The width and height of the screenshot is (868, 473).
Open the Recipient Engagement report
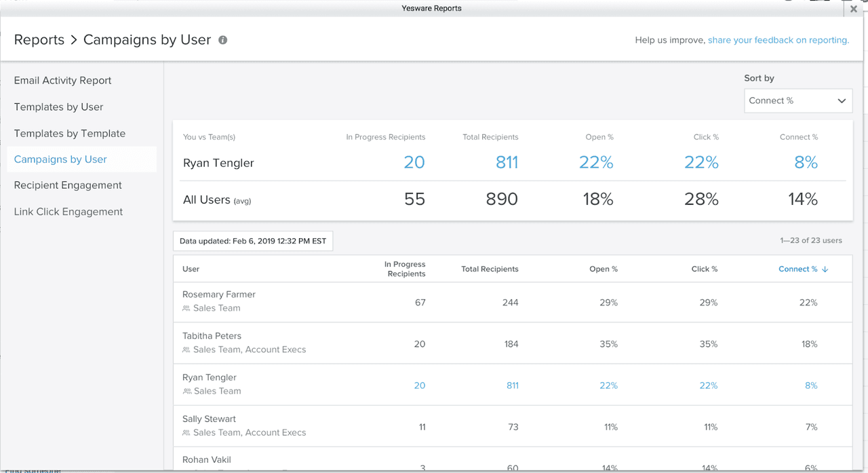tap(68, 185)
